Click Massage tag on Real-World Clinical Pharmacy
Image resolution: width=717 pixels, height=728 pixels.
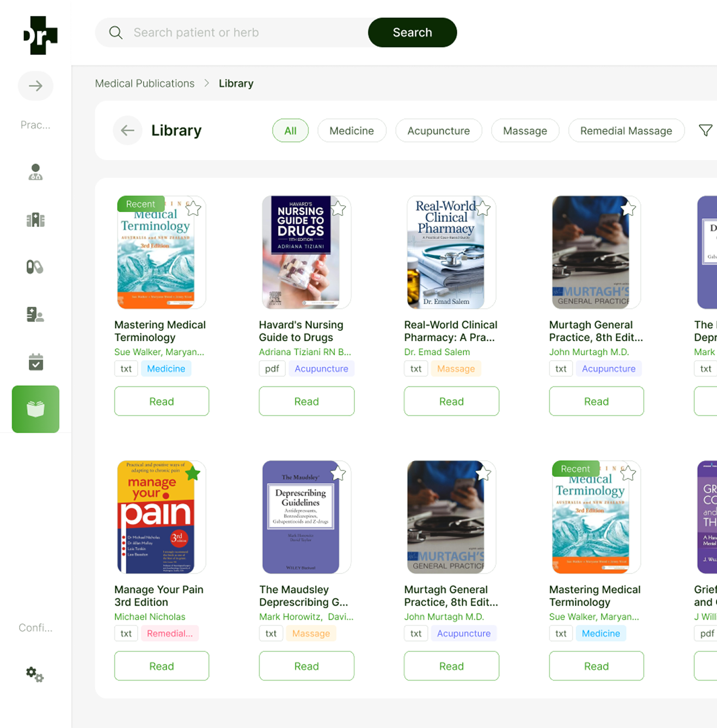point(456,369)
